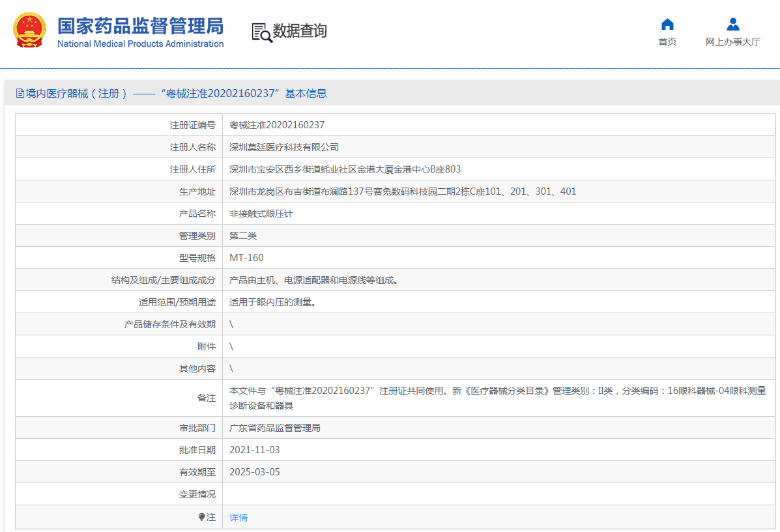Select approval date 2021-11-03
780x532 pixels.
click(254, 450)
